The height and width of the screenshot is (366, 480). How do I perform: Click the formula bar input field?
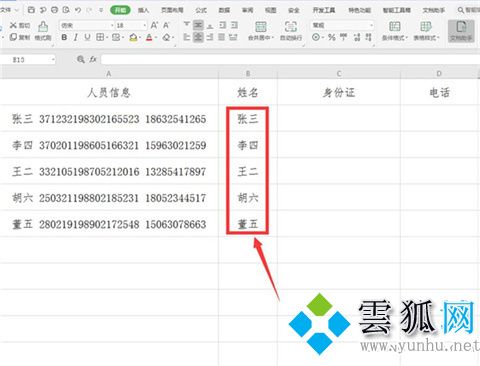point(290,60)
